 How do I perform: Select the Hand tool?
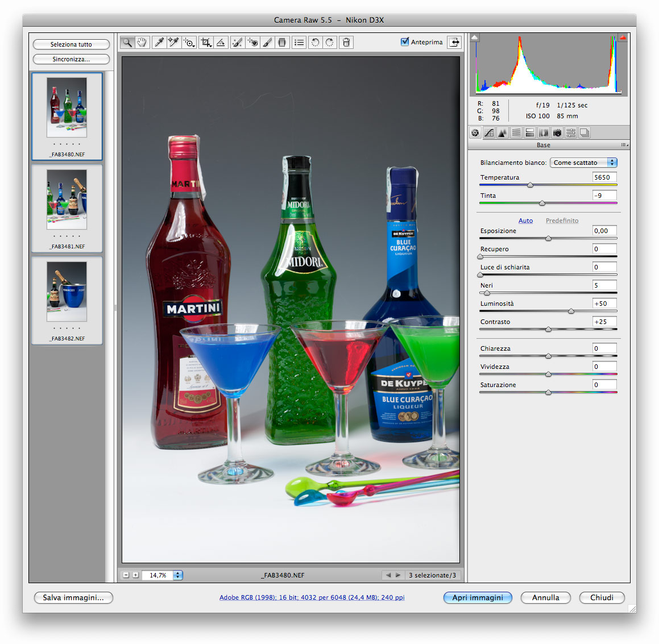[x=142, y=42]
